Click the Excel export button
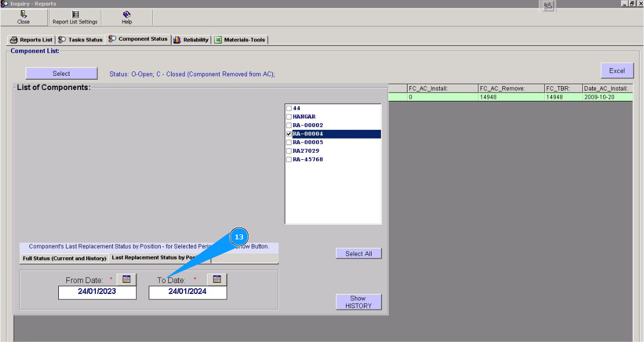This screenshot has width=644, height=343. pyautogui.click(x=617, y=71)
